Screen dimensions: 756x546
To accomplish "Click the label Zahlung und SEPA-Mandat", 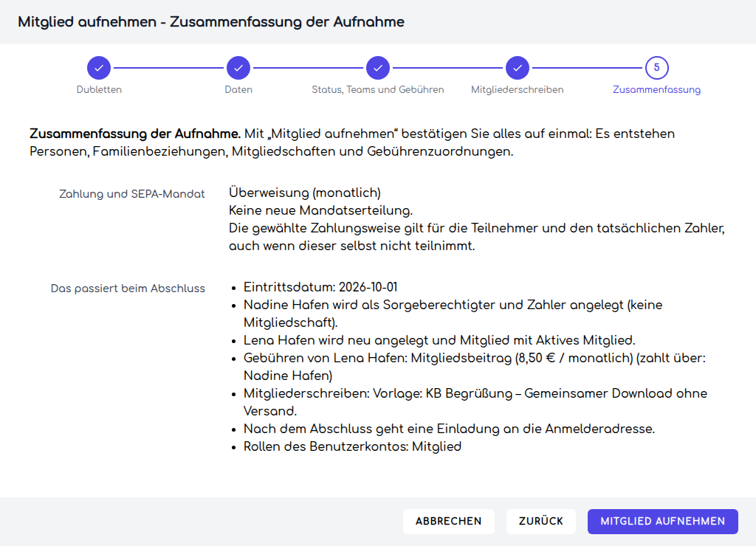I will (131, 194).
